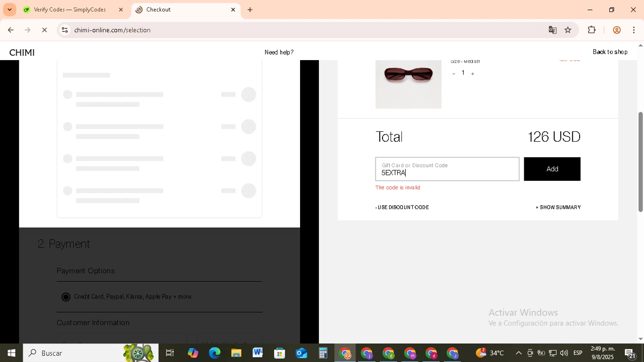The width and height of the screenshot is (644, 362).
Task: Close the Verify Codes SimplyCodes tab
Action: pos(121,9)
